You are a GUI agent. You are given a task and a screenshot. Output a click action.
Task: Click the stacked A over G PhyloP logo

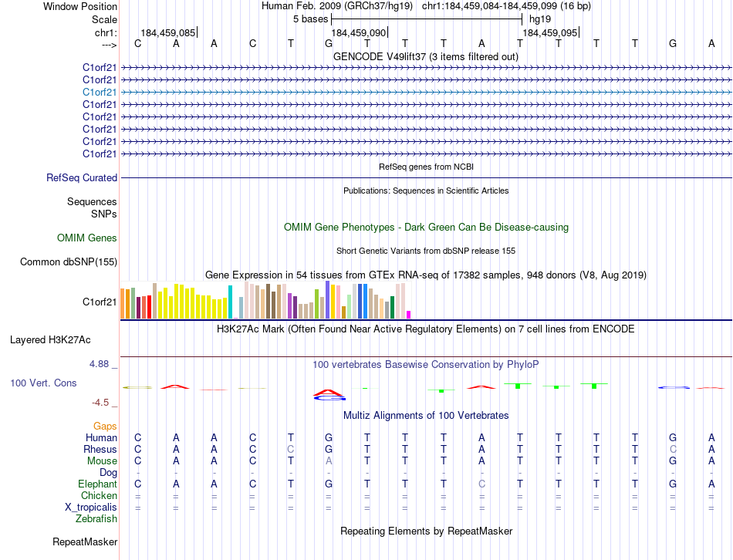(329, 394)
